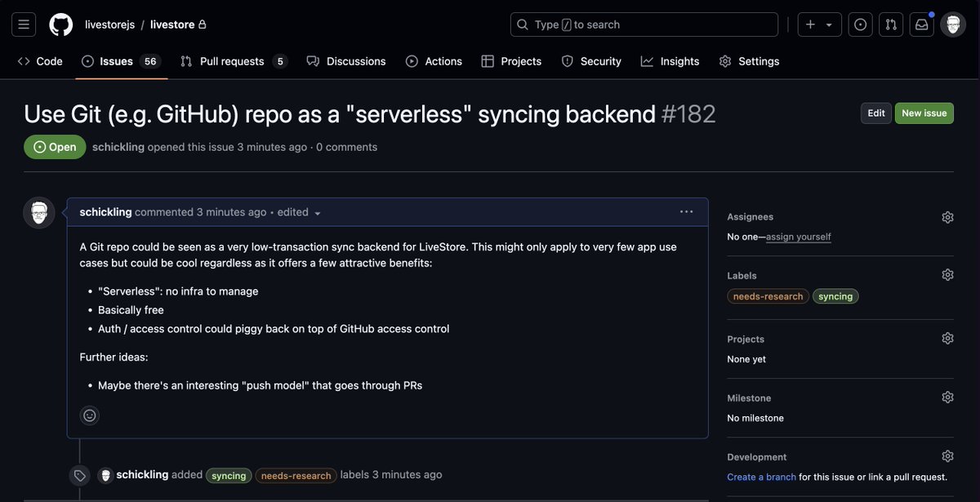Click the '3 minutes ago' timeline event timestamp
The height and width of the screenshot is (502, 980).
pyautogui.click(x=407, y=474)
